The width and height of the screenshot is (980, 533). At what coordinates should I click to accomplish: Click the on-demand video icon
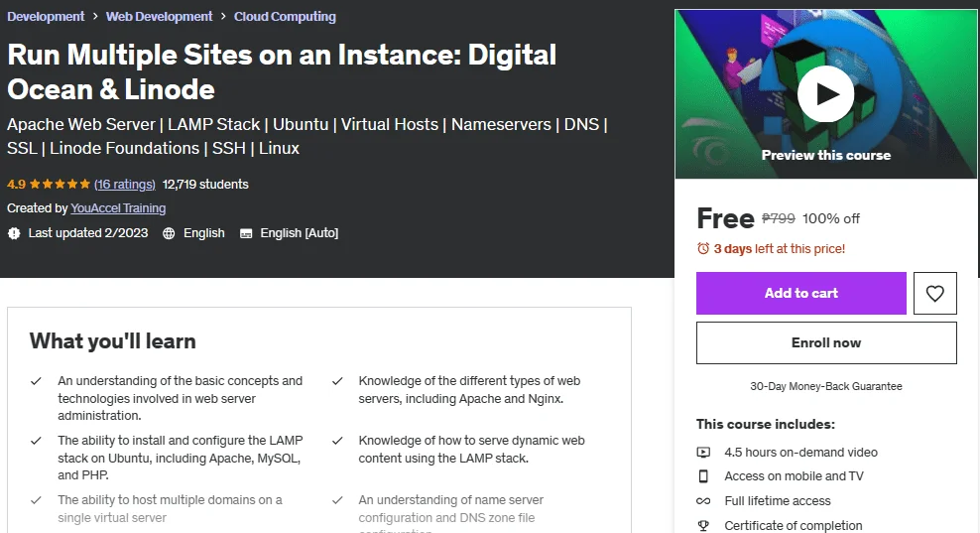(703, 453)
